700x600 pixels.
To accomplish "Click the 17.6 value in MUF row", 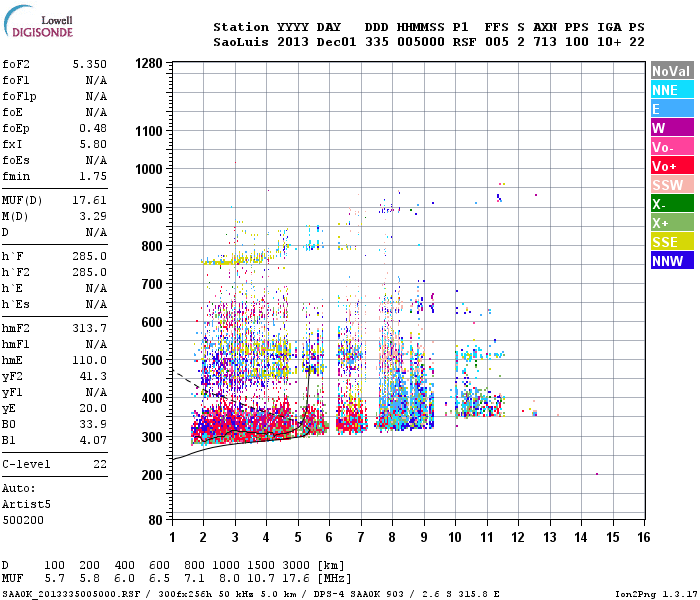I will (x=296, y=579).
